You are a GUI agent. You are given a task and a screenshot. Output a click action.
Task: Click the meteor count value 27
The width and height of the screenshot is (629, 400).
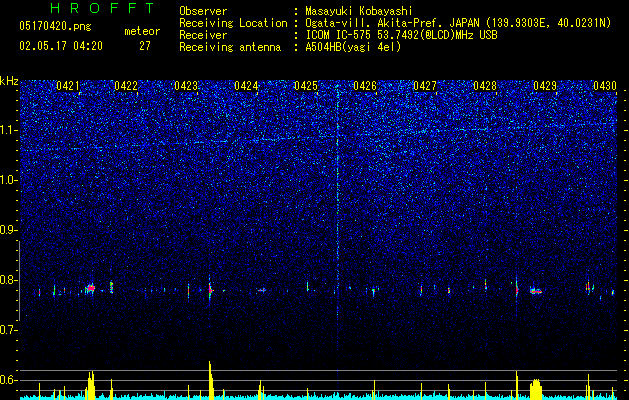pyautogui.click(x=145, y=46)
